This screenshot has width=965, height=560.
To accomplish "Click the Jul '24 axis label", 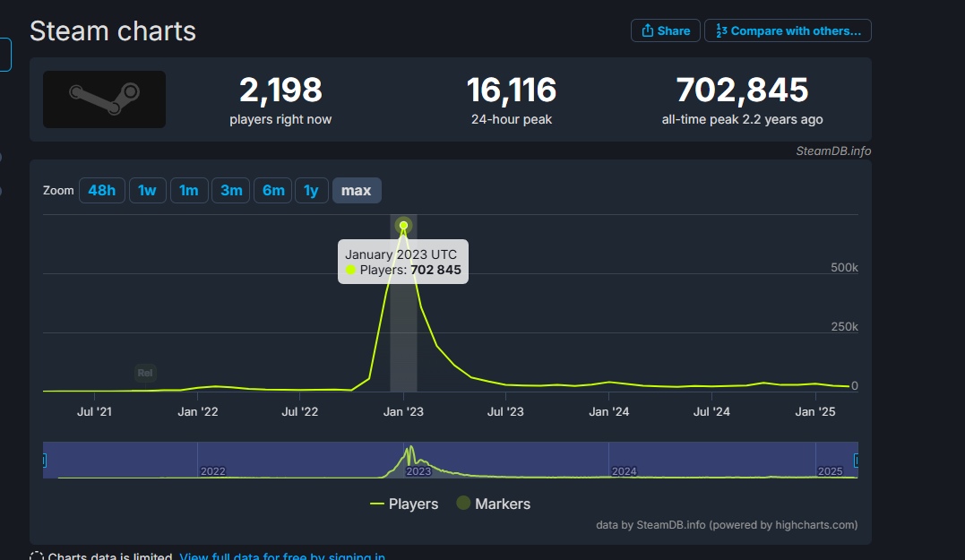I will tap(711, 411).
